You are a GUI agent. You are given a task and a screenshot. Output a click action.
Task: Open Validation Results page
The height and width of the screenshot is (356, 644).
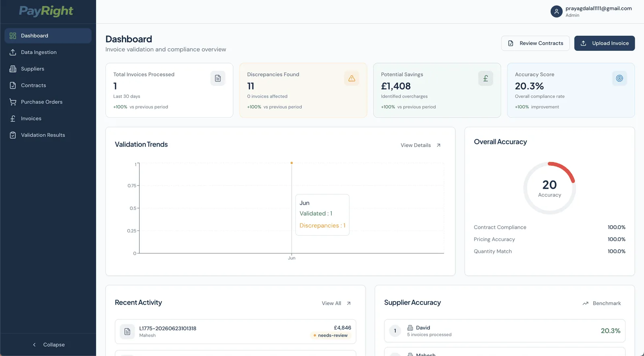pyautogui.click(x=48, y=135)
